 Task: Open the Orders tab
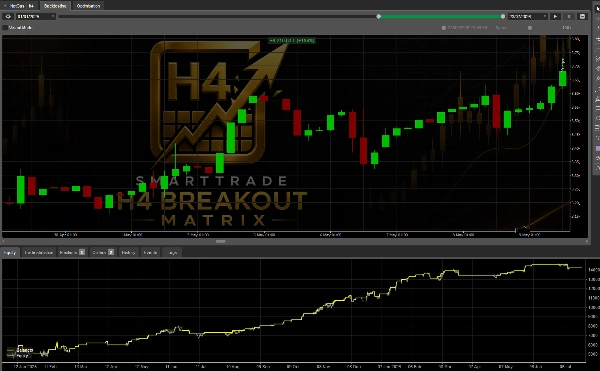click(x=103, y=252)
